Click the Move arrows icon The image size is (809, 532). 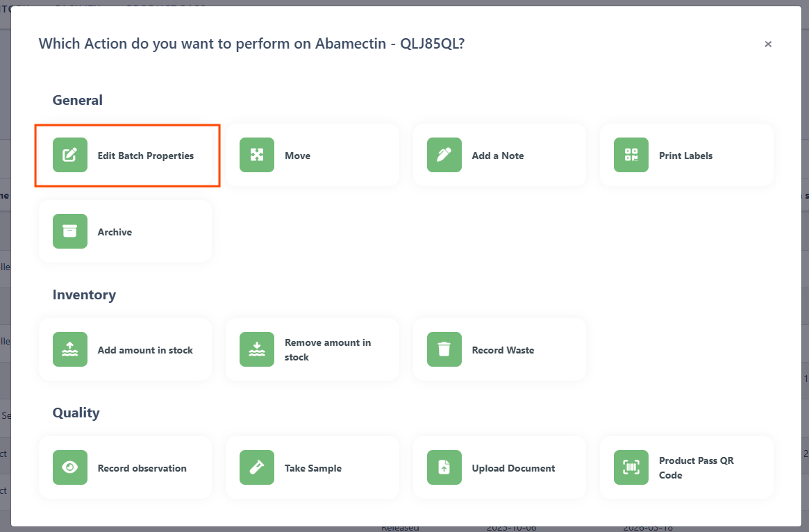[257, 155]
